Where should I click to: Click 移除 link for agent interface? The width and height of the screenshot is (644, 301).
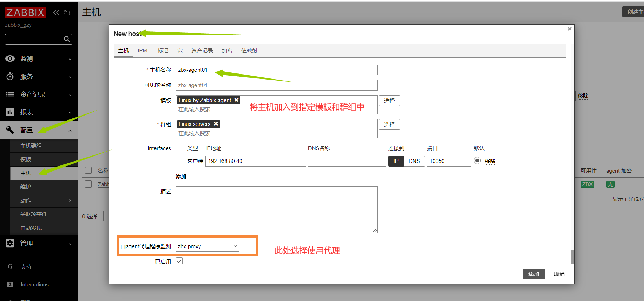pos(490,161)
